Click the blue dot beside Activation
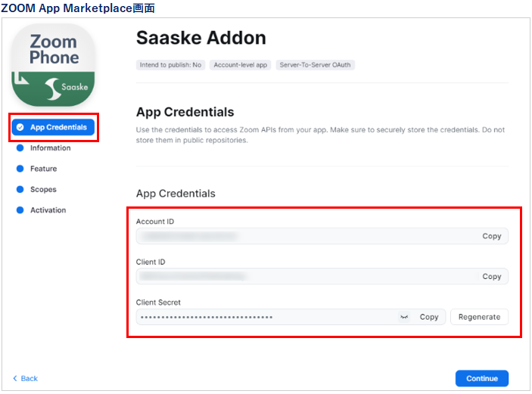 click(20, 210)
